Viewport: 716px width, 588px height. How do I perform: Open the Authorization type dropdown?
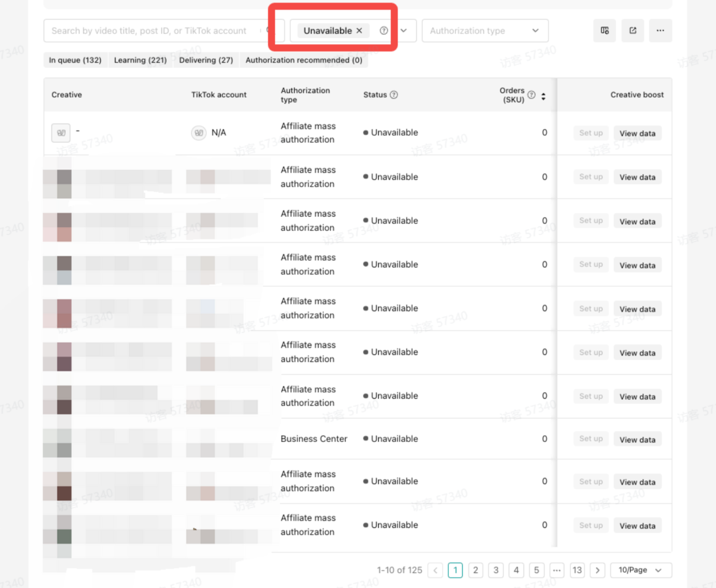[x=485, y=31]
